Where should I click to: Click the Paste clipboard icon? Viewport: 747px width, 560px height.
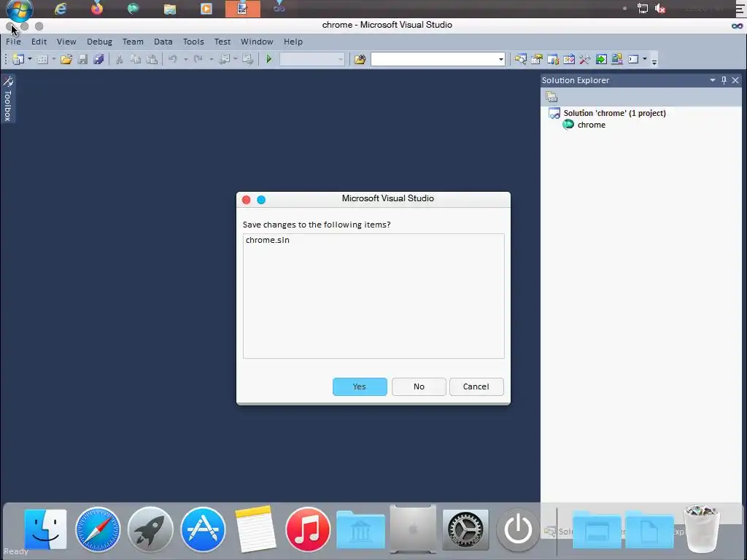tap(152, 60)
